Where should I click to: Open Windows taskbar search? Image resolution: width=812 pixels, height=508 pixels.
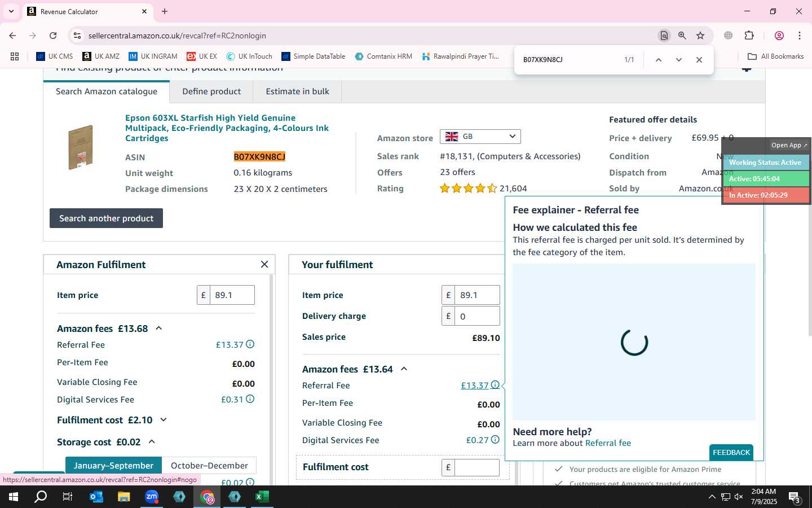[41, 497]
